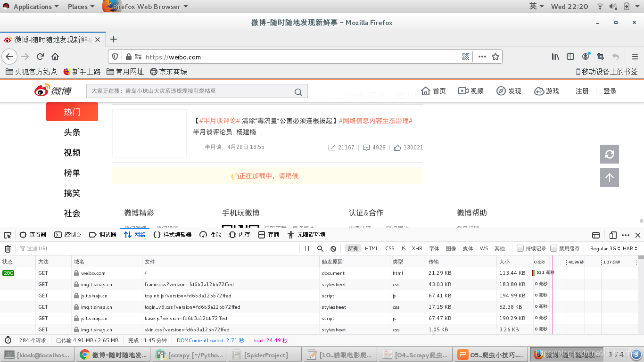Go to Firefox home page
Image resolution: width=644 pixels, height=362 pixels.
(55, 57)
